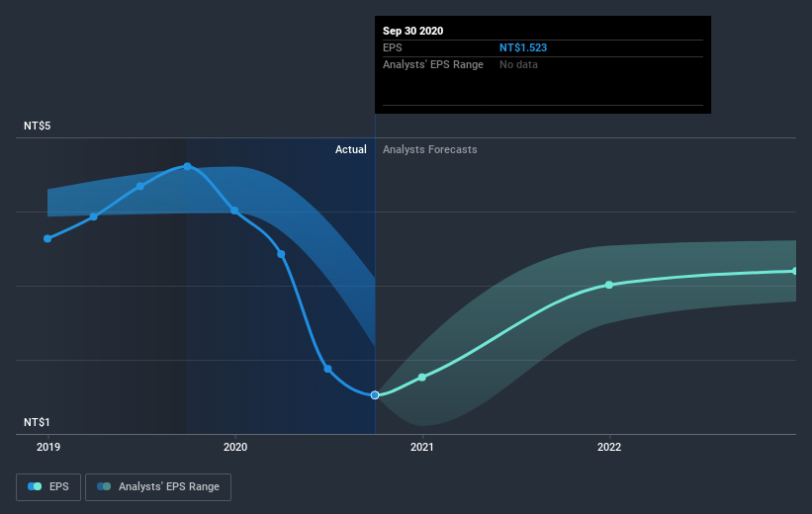Click the mid-2020 EPS point near the low
Image resolution: width=812 pixels, height=514 pixels.
[327, 369]
